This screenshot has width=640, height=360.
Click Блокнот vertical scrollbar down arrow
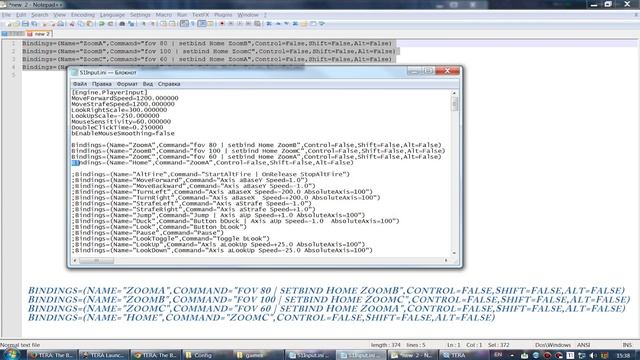click(454, 253)
